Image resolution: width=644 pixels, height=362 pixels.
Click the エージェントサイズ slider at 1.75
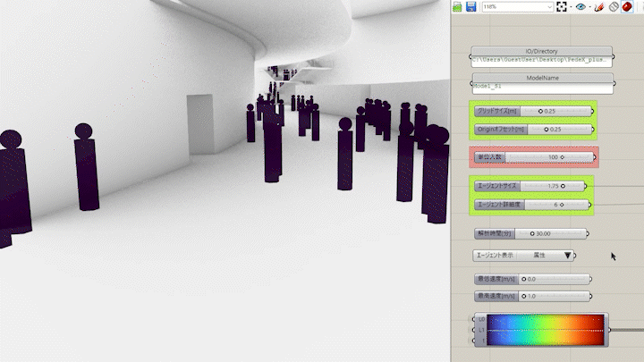coord(552,185)
